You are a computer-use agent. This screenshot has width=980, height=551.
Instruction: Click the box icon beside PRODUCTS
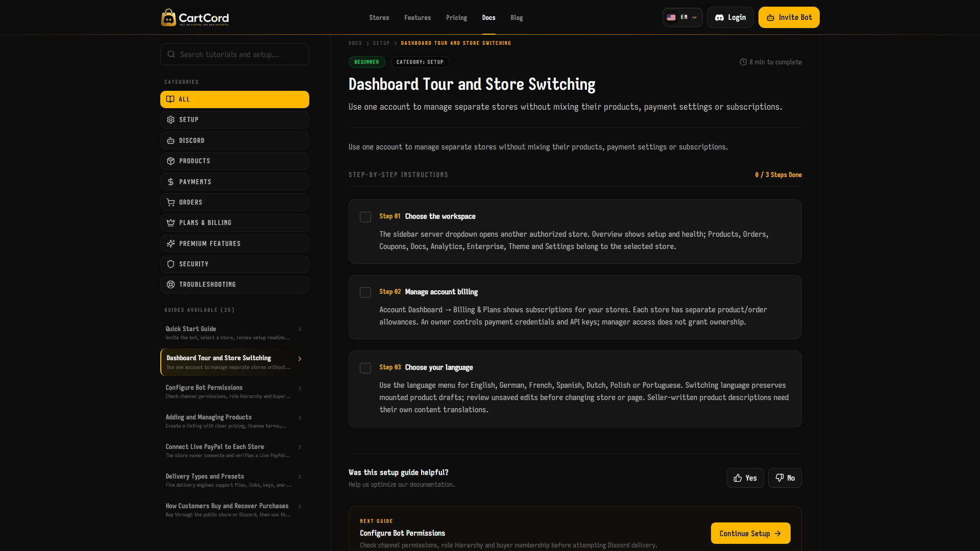coord(170,161)
